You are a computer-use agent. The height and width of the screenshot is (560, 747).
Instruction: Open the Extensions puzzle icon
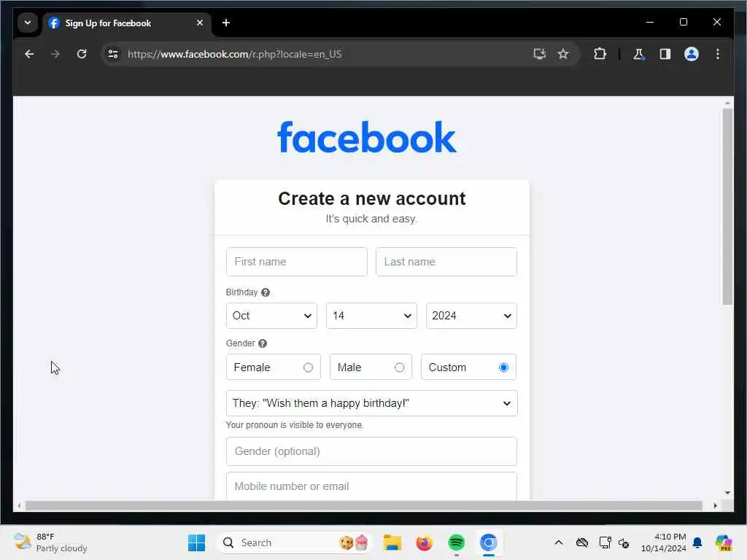point(600,54)
